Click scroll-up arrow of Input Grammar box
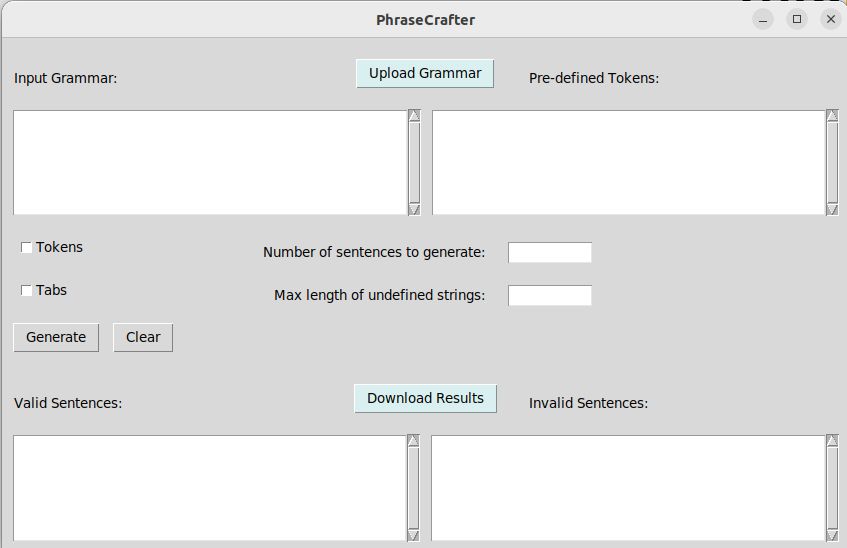The image size is (847, 548). [x=414, y=116]
